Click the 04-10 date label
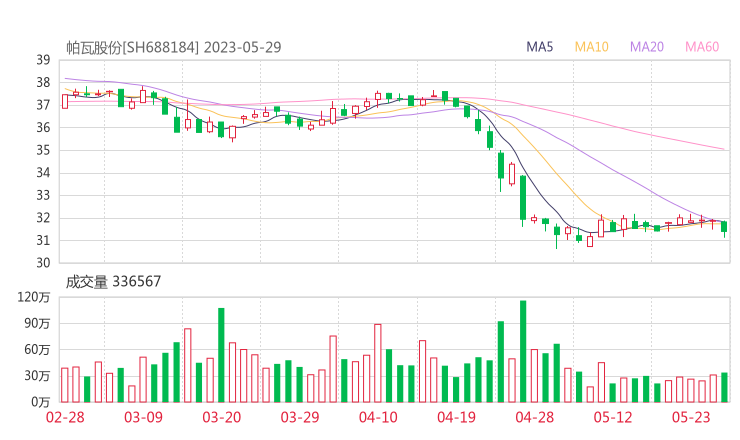 (378, 417)
